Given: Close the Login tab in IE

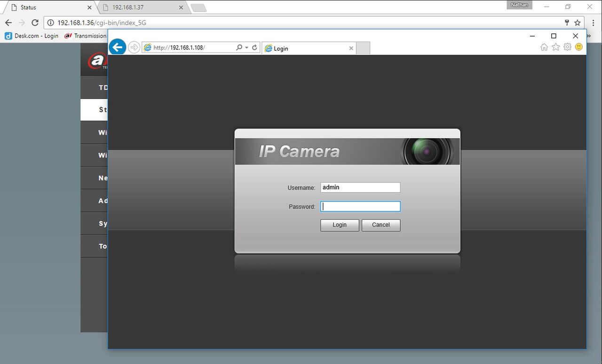Looking at the screenshot, I should (351, 48).
